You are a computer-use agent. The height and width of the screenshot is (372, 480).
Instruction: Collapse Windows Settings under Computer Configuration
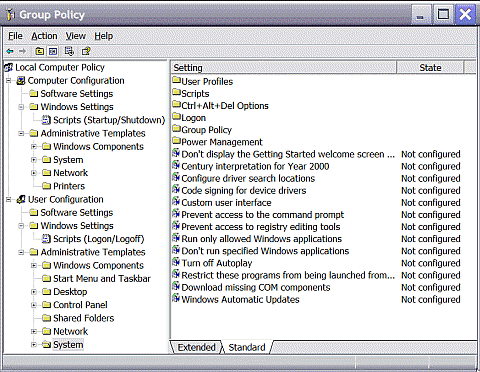pyautogui.click(x=21, y=107)
